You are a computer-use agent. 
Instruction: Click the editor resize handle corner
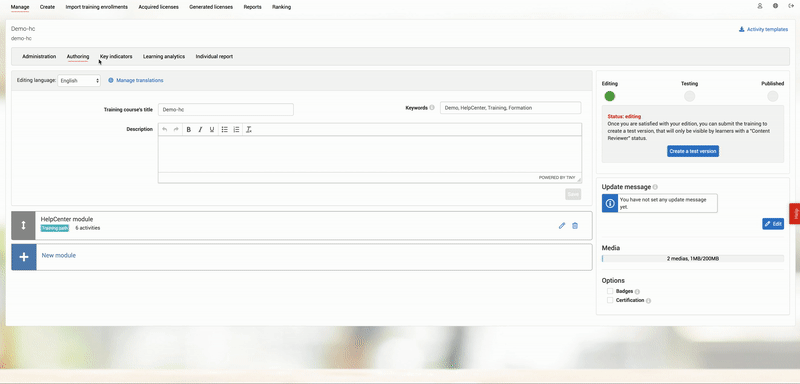[x=579, y=180]
